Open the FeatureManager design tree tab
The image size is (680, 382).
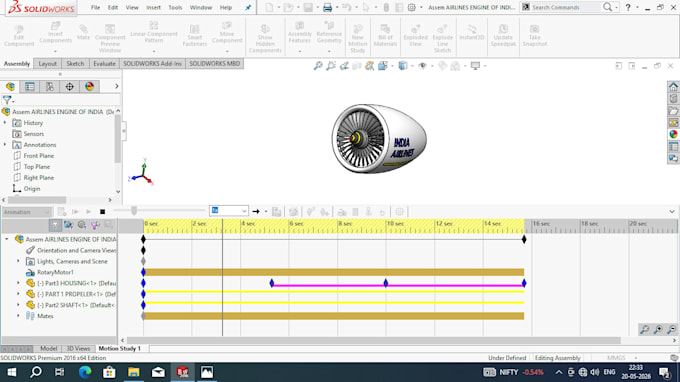(x=10, y=86)
